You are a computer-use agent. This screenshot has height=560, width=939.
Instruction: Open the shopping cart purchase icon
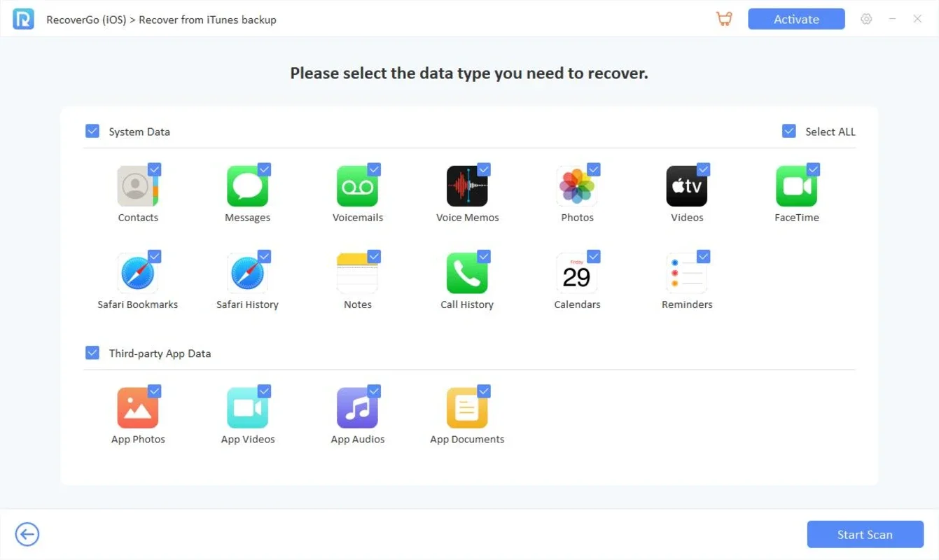[x=724, y=19]
